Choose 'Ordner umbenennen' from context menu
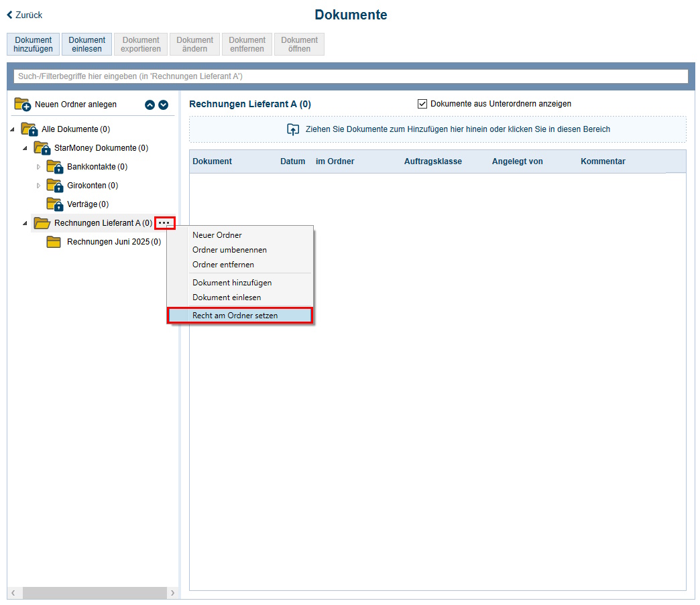The height and width of the screenshot is (605, 700). click(229, 250)
